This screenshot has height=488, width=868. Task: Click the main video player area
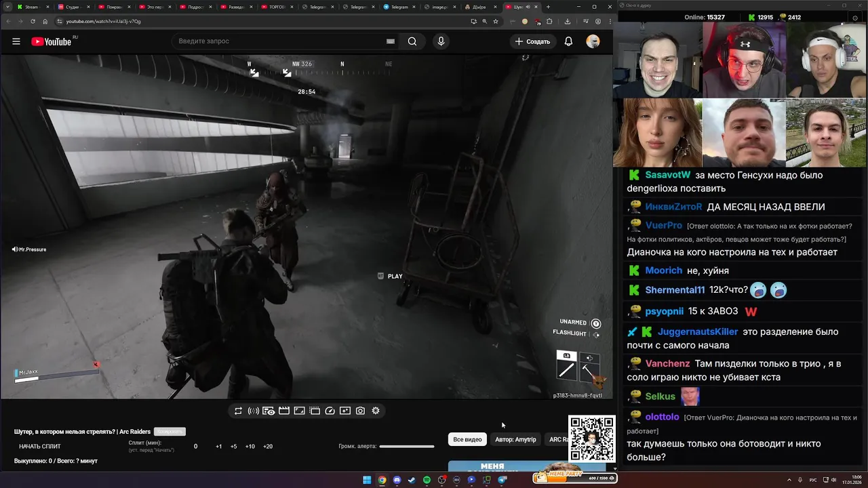(x=307, y=227)
